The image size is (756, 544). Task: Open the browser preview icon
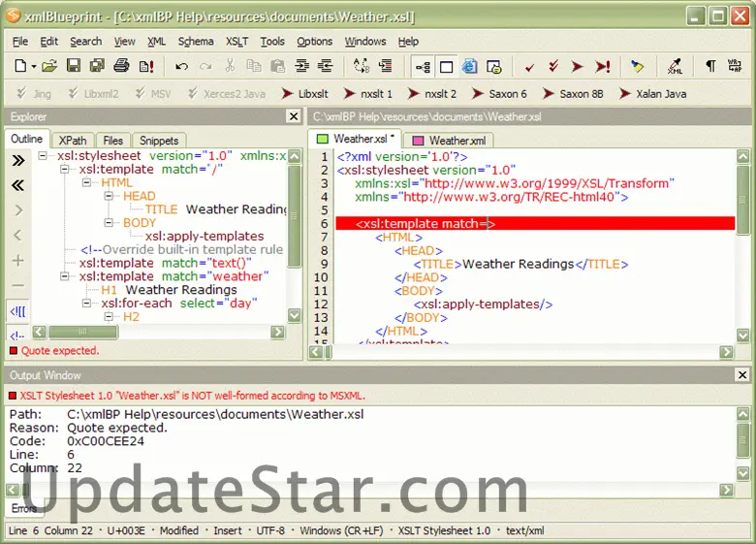(x=470, y=67)
